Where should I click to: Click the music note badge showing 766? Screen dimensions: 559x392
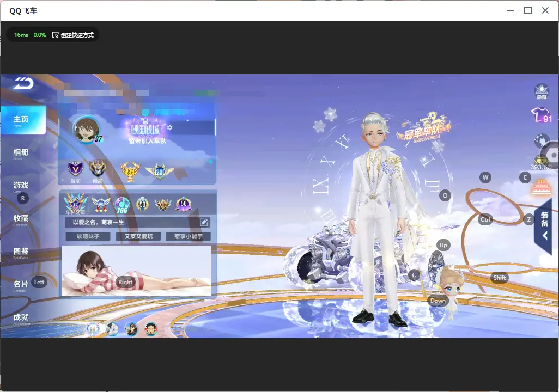[x=122, y=205]
